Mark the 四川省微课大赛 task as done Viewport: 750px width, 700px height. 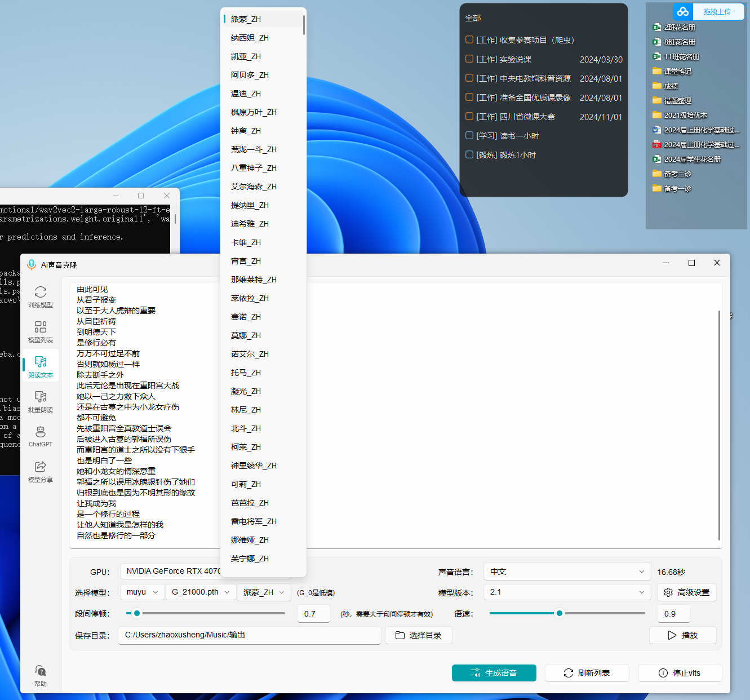(x=469, y=116)
